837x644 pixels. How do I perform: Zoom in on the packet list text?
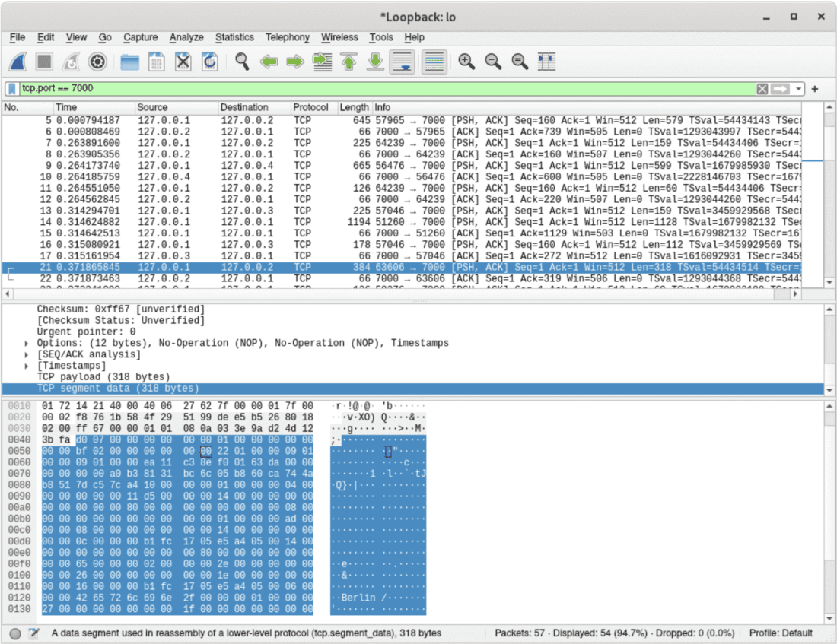click(x=466, y=62)
